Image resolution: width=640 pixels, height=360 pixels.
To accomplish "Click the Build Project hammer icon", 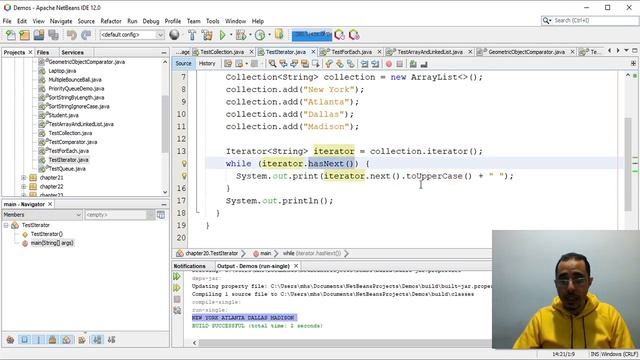I will click(192, 35).
